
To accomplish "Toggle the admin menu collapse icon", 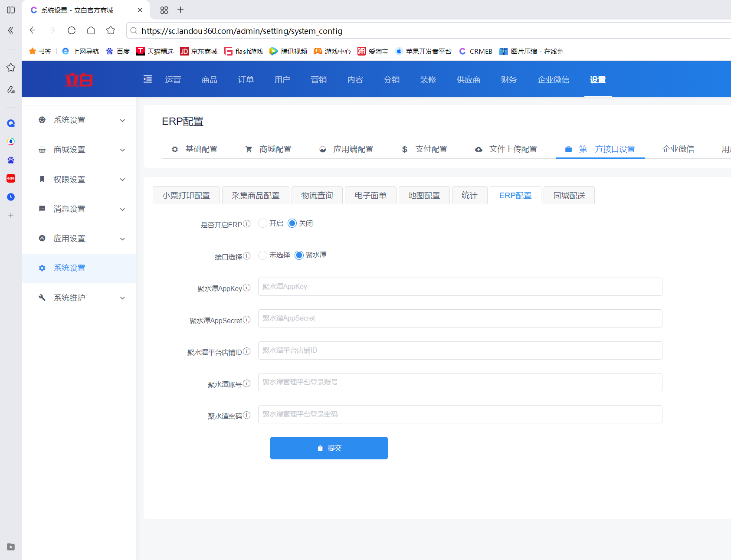I will [x=148, y=79].
